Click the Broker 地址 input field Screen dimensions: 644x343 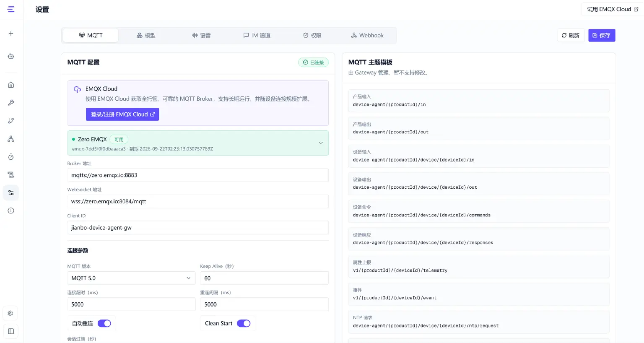[x=198, y=175]
